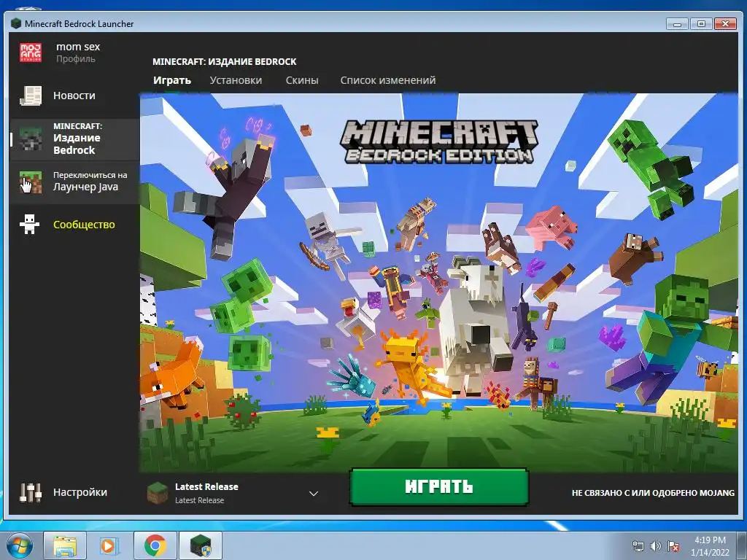Launch Windows Media Player from taskbar
The height and width of the screenshot is (560, 747).
109,545
